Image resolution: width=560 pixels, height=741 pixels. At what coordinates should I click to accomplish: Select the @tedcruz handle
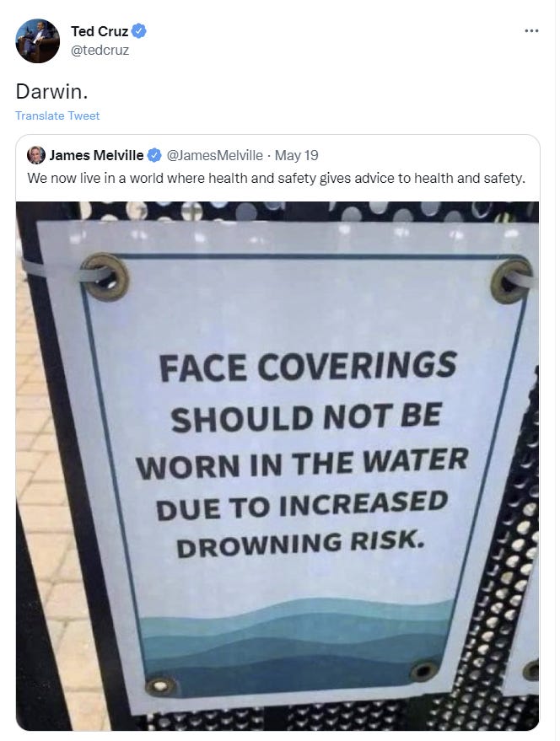100,50
